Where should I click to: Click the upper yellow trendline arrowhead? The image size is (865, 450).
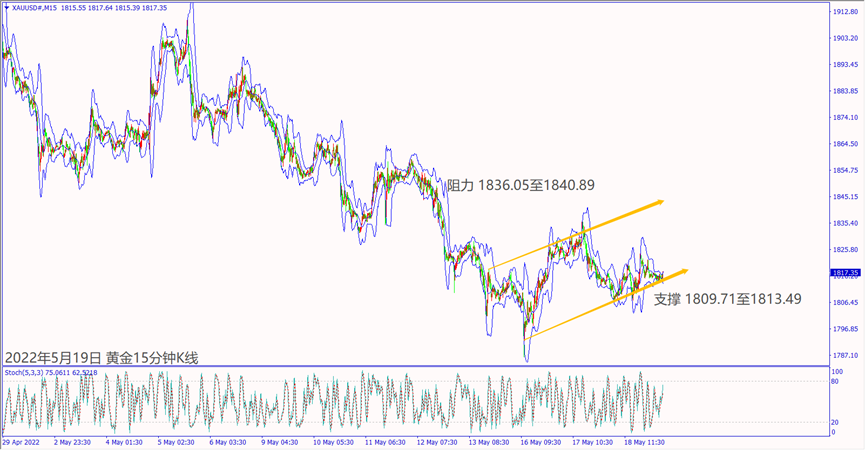point(659,202)
